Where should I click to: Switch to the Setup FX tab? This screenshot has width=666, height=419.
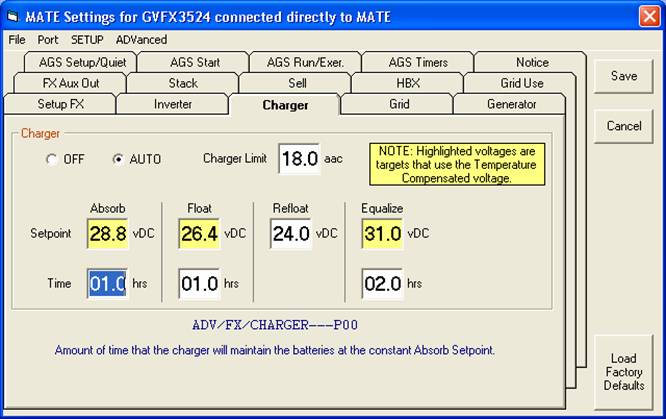click(x=60, y=104)
